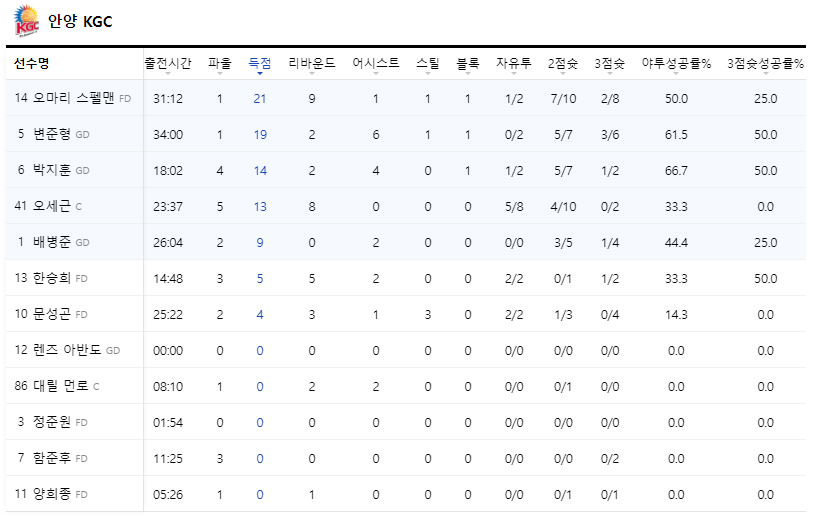Click the 05:26 playing time cell
This screenshot has height=518, width=813.
[167, 495]
